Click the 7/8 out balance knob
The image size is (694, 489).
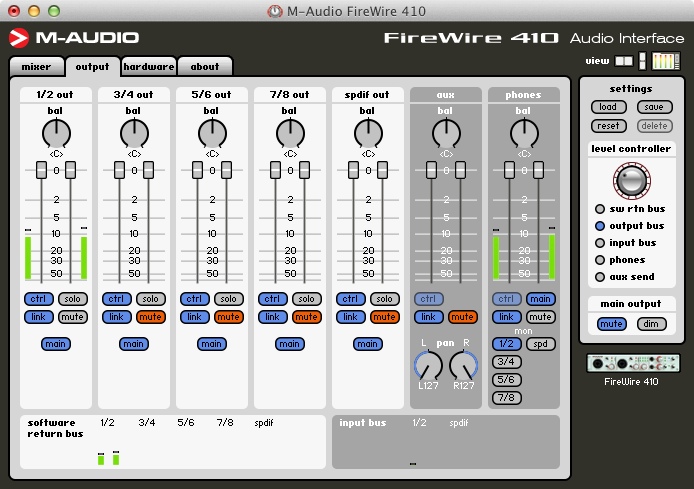pos(290,133)
